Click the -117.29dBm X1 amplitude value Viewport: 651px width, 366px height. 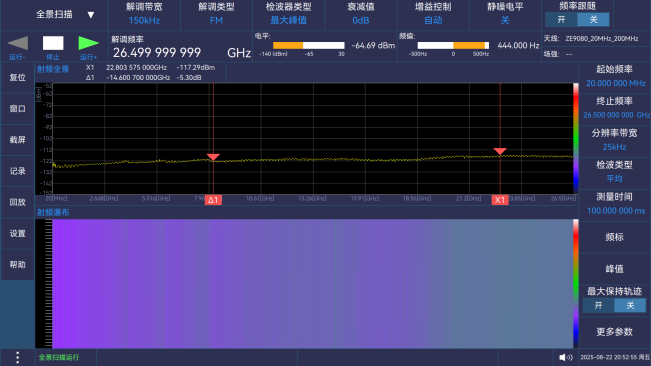196,68
